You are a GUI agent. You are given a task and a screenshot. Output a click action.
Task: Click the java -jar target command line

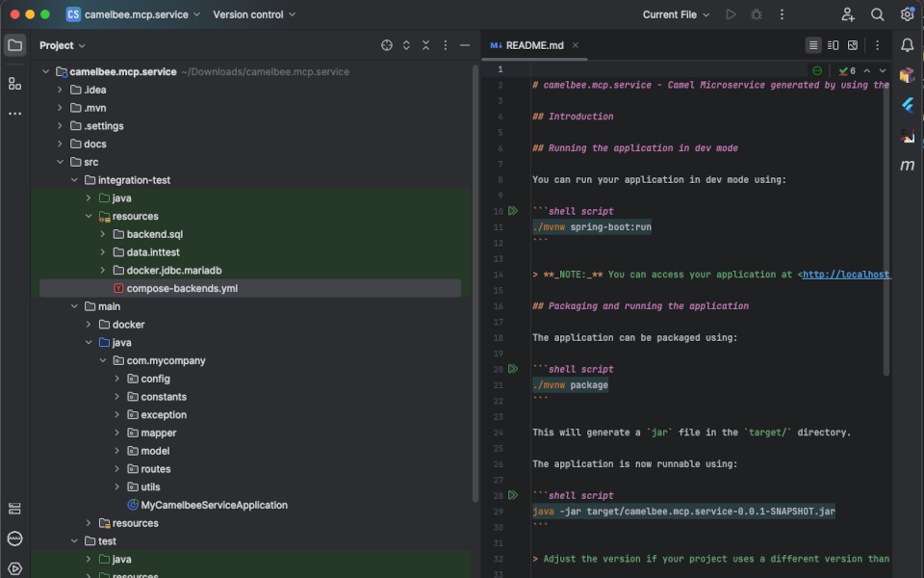[683, 512]
